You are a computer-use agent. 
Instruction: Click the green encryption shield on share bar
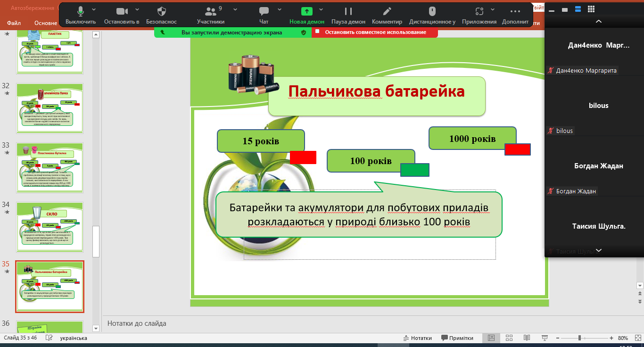(x=303, y=33)
